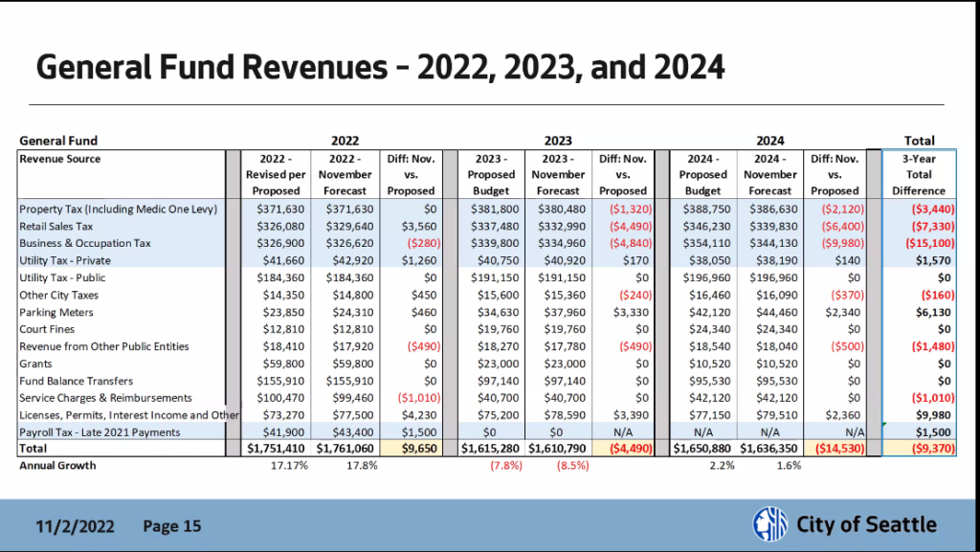
Task: Select the Property Tax row label
Action: click(118, 210)
